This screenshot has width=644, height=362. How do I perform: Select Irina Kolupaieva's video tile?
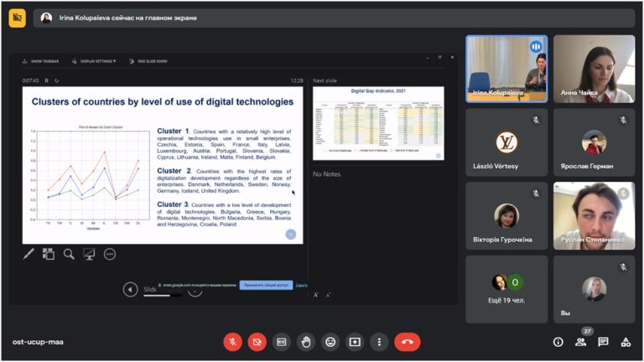pyautogui.click(x=506, y=69)
